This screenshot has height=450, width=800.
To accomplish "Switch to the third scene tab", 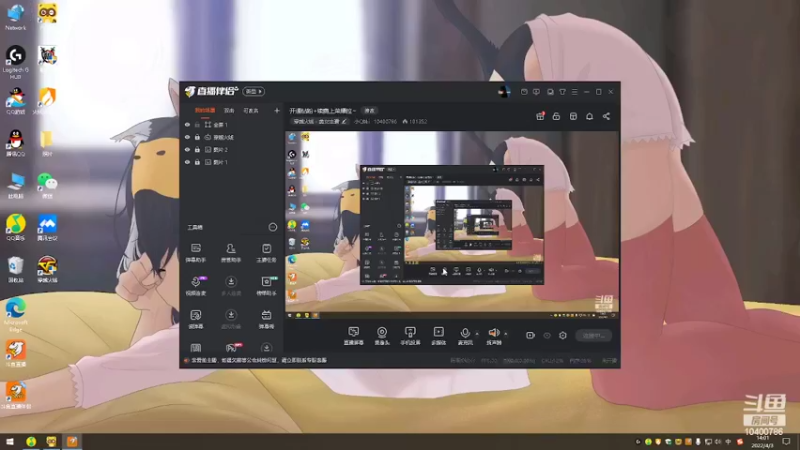I will (251, 111).
